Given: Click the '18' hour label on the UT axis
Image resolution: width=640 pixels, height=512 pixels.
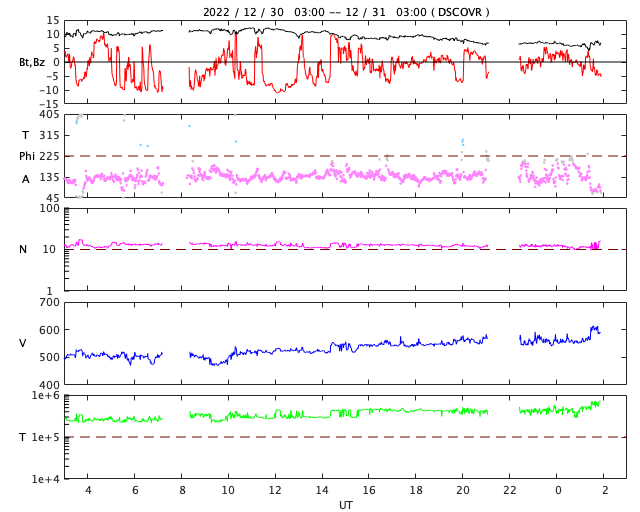Looking at the screenshot, I should click(416, 490).
